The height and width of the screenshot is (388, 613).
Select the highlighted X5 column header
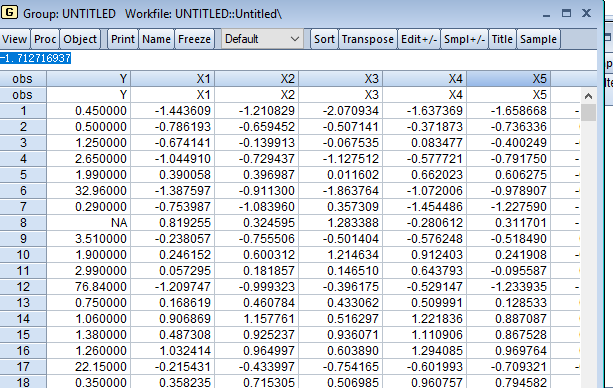(509, 79)
